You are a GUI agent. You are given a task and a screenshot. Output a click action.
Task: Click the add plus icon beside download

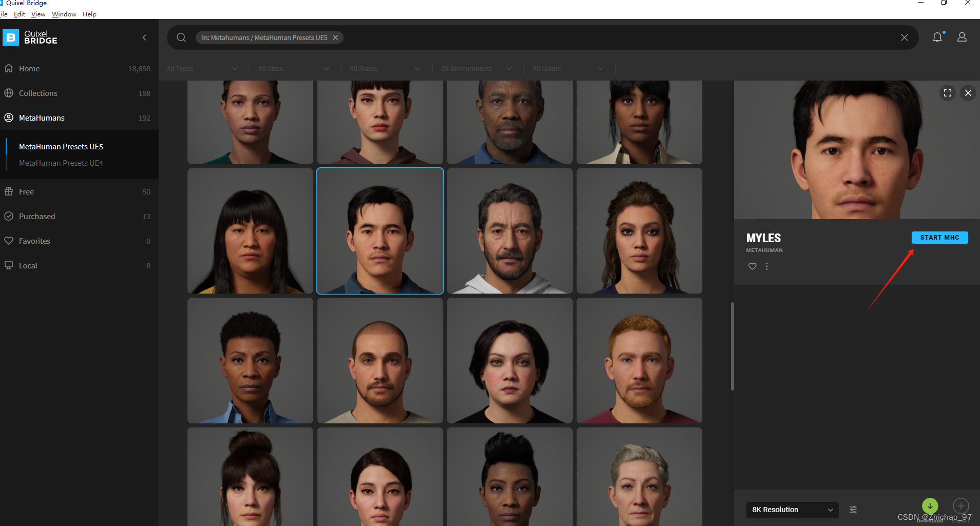[960, 506]
